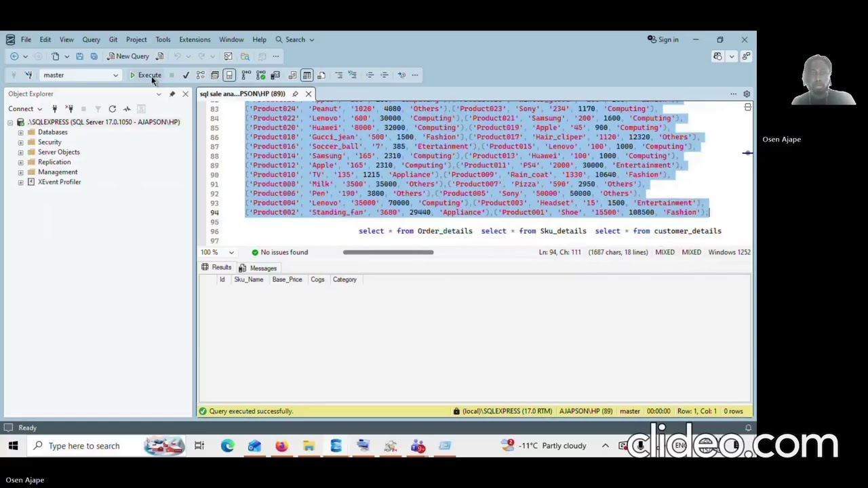Switch to the Results tab
868x488 pixels.
point(216,268)
